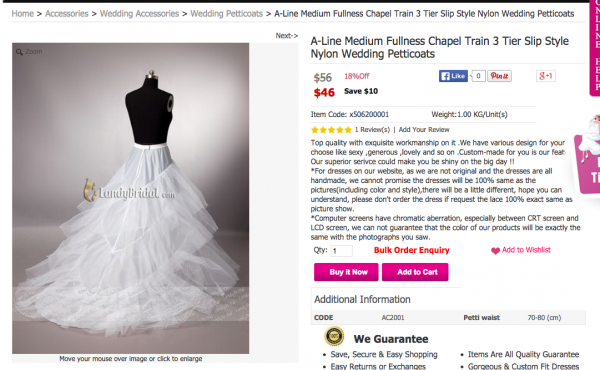Go to Accessories breadcrumb

pos(67,14)
